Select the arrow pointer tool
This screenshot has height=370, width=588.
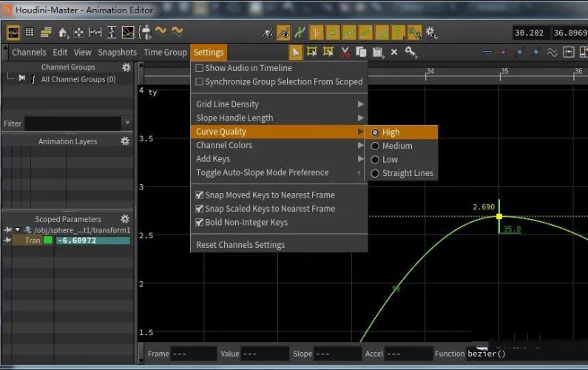(x=296, y=52)
